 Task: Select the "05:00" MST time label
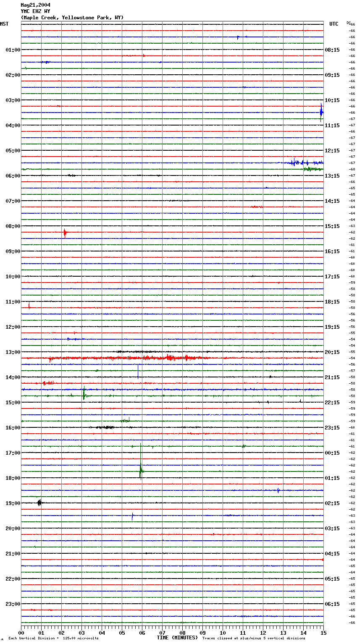(x=13, y=151)
